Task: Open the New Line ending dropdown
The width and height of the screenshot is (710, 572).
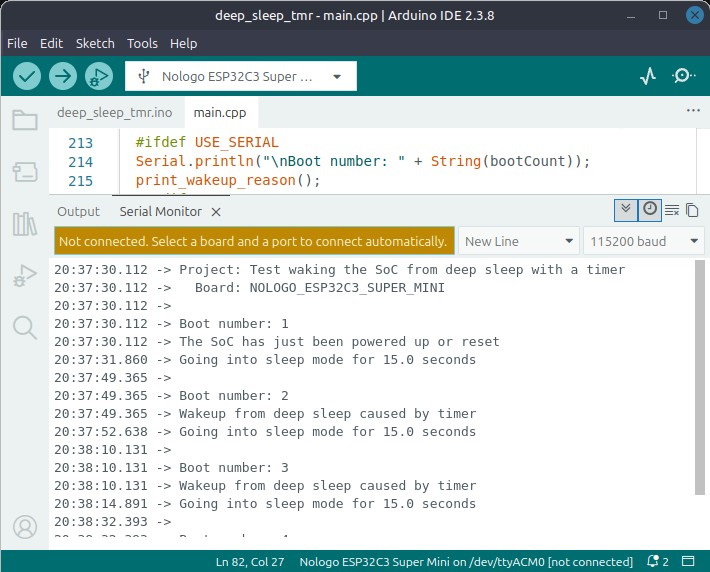Action: [x=519, y=241]
